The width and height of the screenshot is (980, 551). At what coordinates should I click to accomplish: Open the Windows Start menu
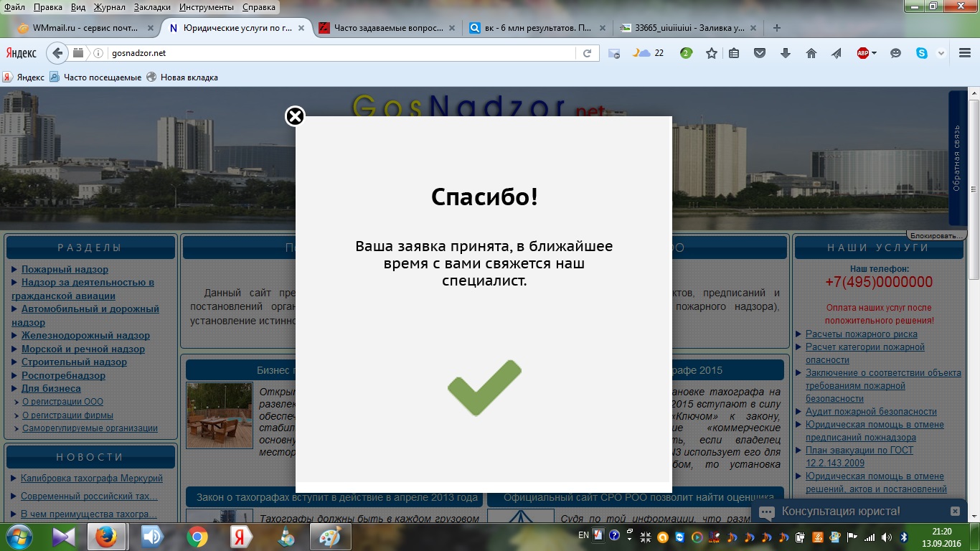pos(18,537)
